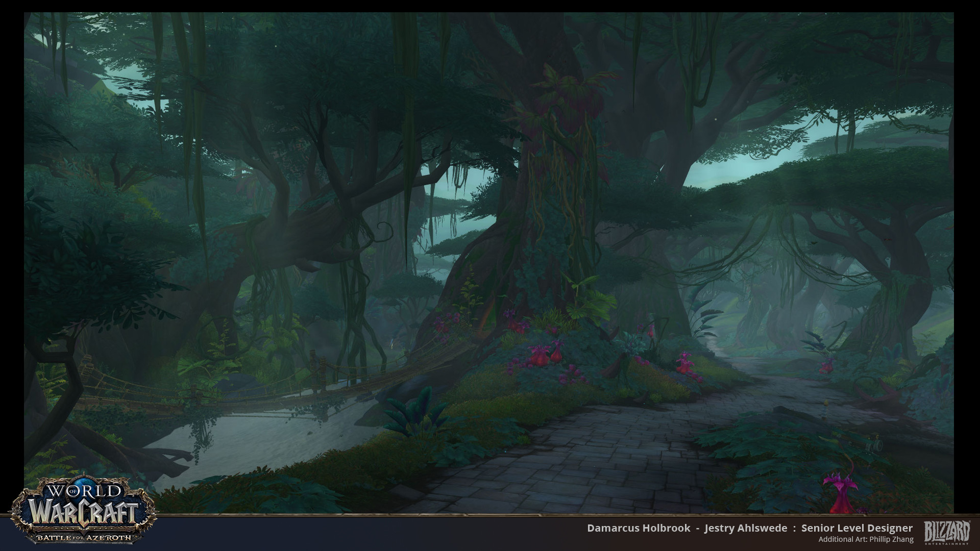Select the 'Jestry Ahlswede' name text
Image resolution: width=980 pixels, height=551 pixels.
(746, 528)
